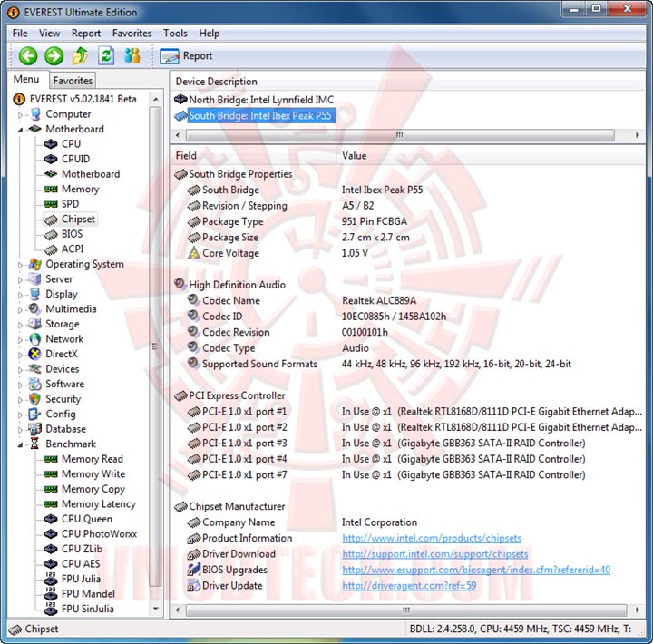Image resolution: width=653 pixels, height=644 pixels.
Task: Expand the Computer tree node
Action: point(20,114)
